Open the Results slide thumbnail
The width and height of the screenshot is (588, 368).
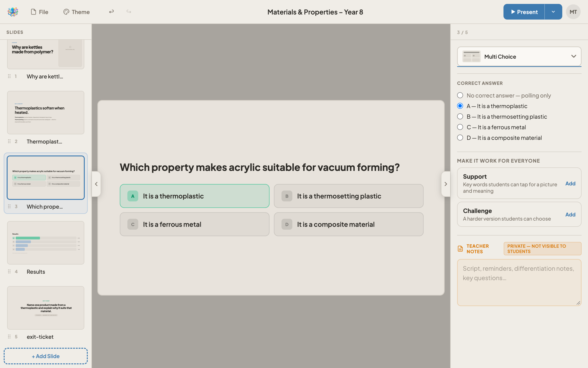tap(46, 243)
